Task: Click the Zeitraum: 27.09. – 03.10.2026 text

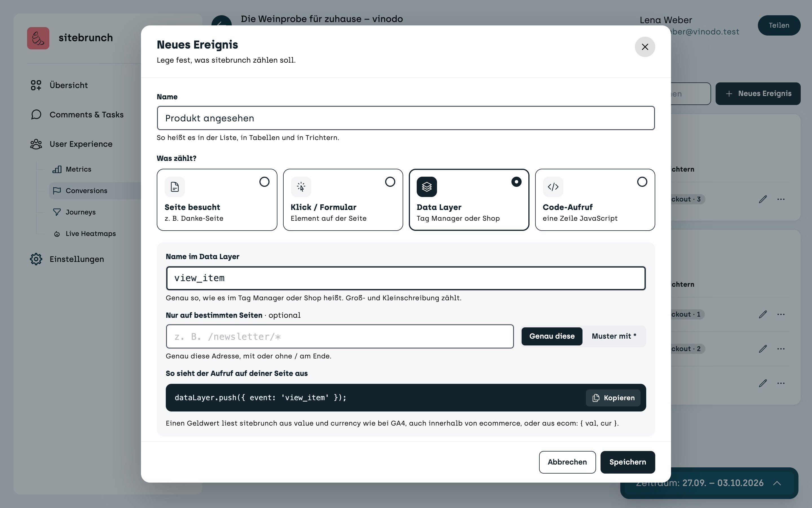Action: click(x=700, y=483)
